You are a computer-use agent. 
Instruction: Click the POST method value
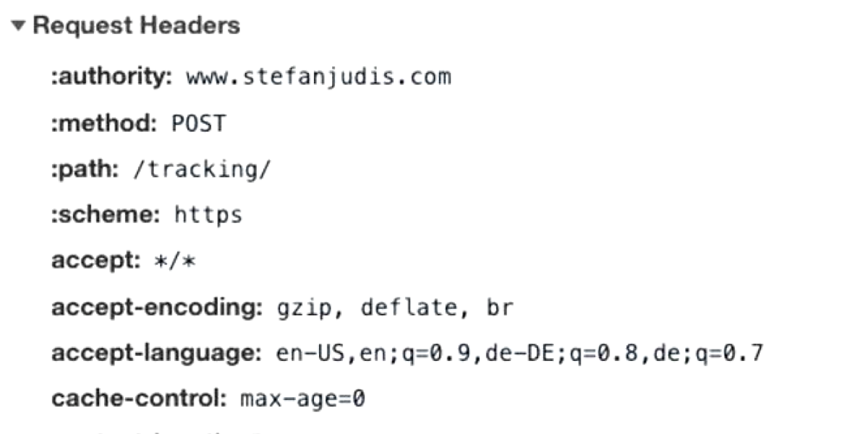(x=198, y=123)
